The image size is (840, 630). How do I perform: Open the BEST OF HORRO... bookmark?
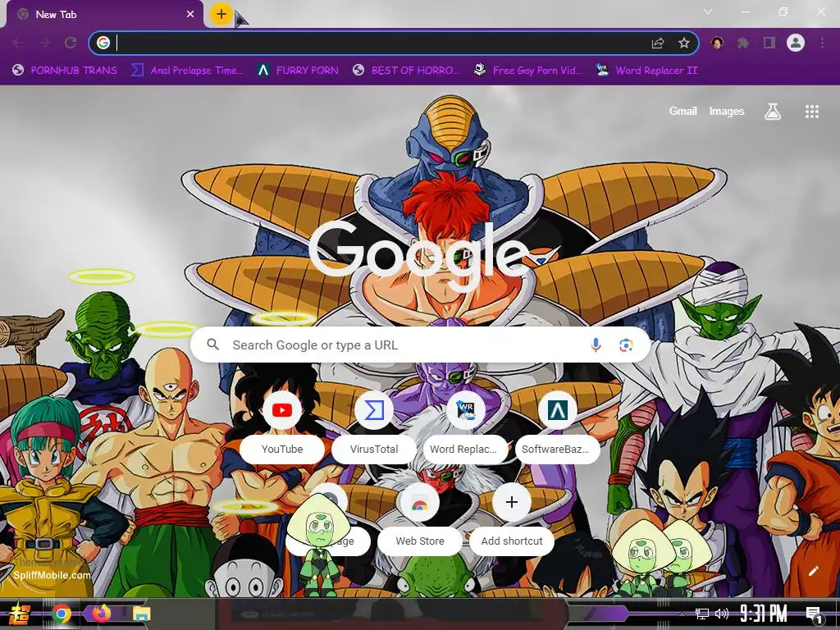405,71
